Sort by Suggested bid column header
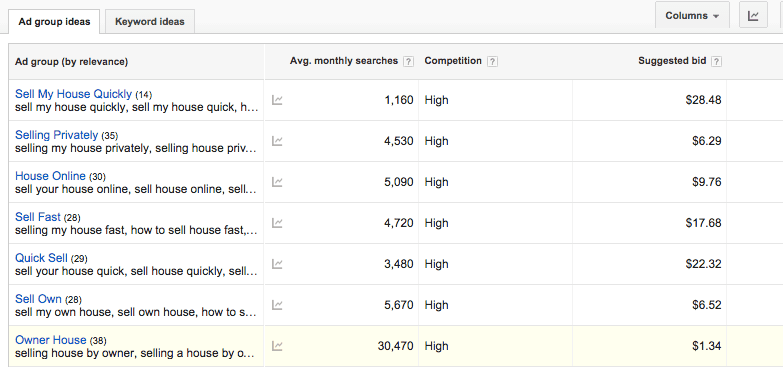 (x=672, y=61)
